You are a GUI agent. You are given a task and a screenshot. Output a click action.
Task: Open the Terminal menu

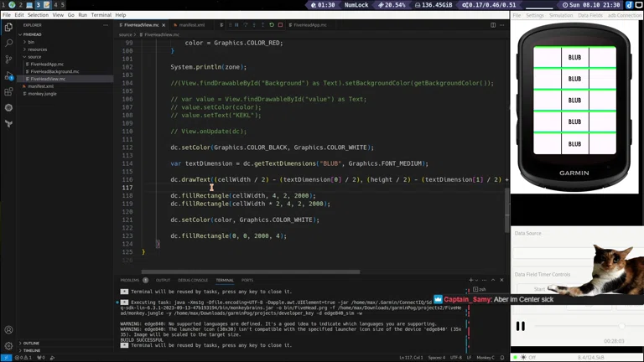101,15
